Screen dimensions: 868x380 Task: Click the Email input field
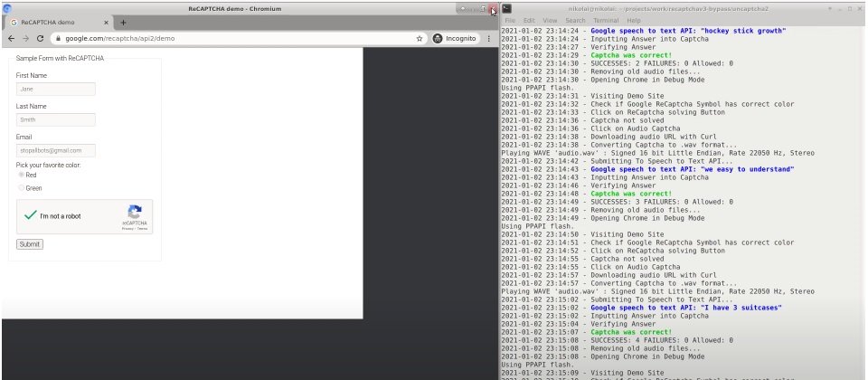[x=56, y=151]
